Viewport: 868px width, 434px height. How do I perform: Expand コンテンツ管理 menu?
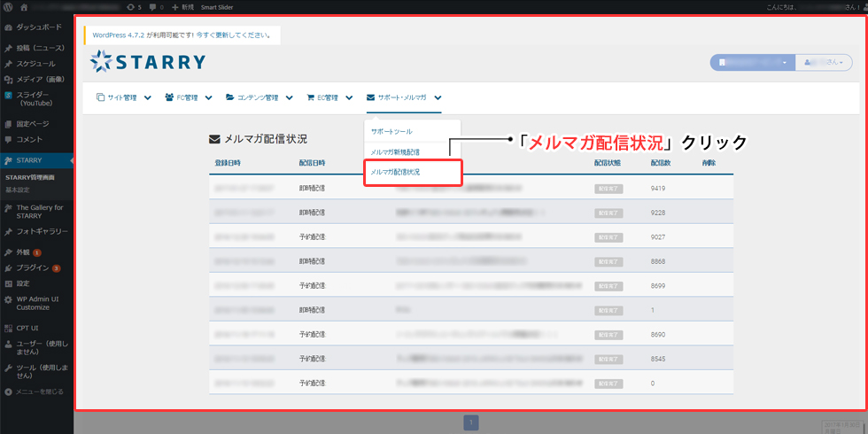click(x=259, y=98)
